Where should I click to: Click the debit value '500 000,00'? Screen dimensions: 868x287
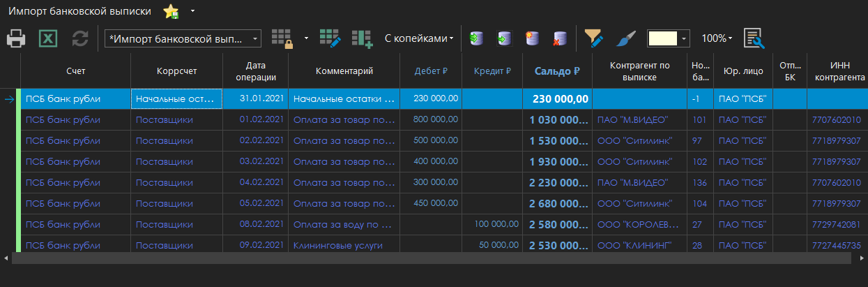[431, 140]
